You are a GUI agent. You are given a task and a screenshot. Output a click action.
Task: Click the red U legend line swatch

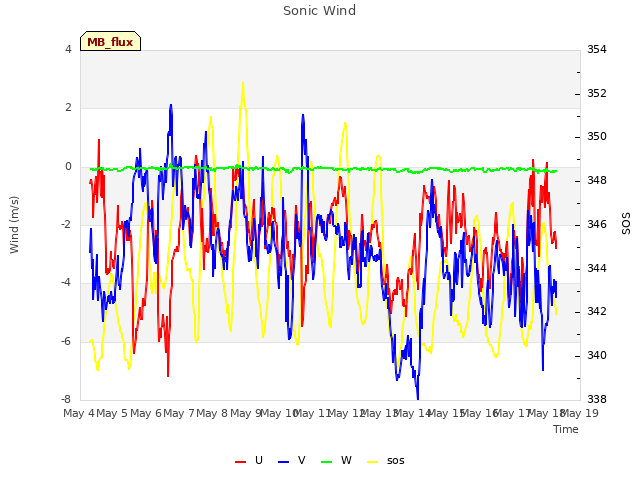click(240, 462)
